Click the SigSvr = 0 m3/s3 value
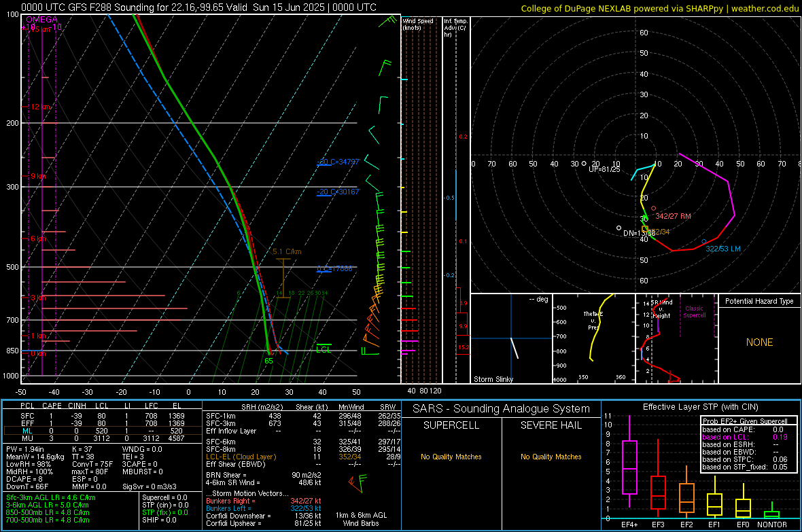The image size is (802, 532). [x=150, y=486]
